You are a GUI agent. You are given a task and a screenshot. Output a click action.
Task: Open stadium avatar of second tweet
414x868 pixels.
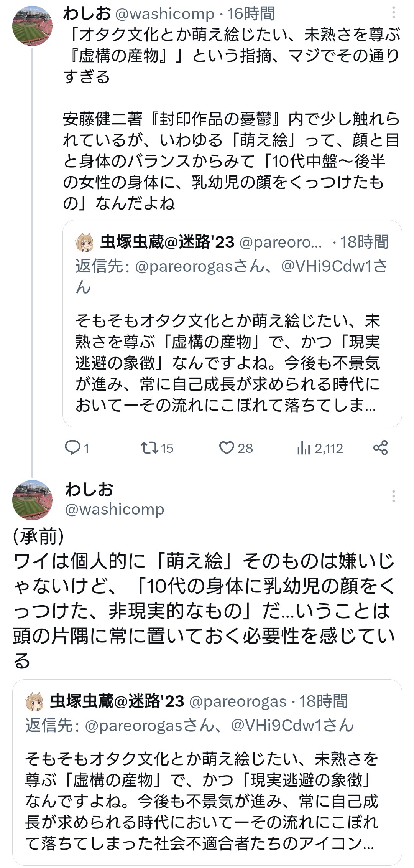[x=32, y=500]
